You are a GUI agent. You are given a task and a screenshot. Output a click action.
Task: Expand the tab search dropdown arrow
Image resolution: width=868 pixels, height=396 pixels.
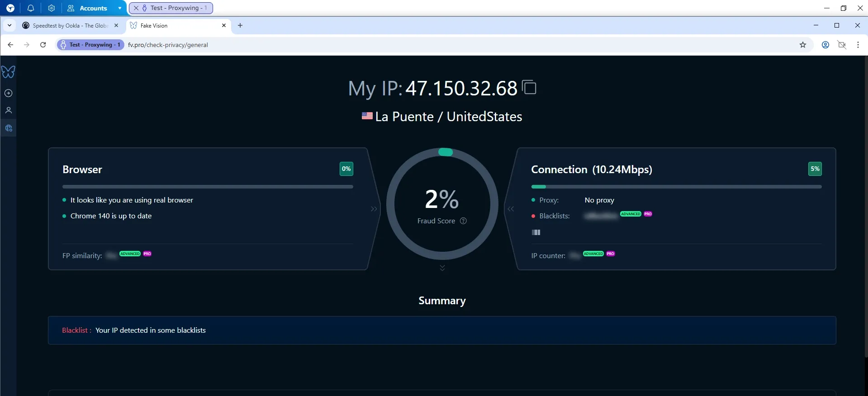click(x=9, y=26)
